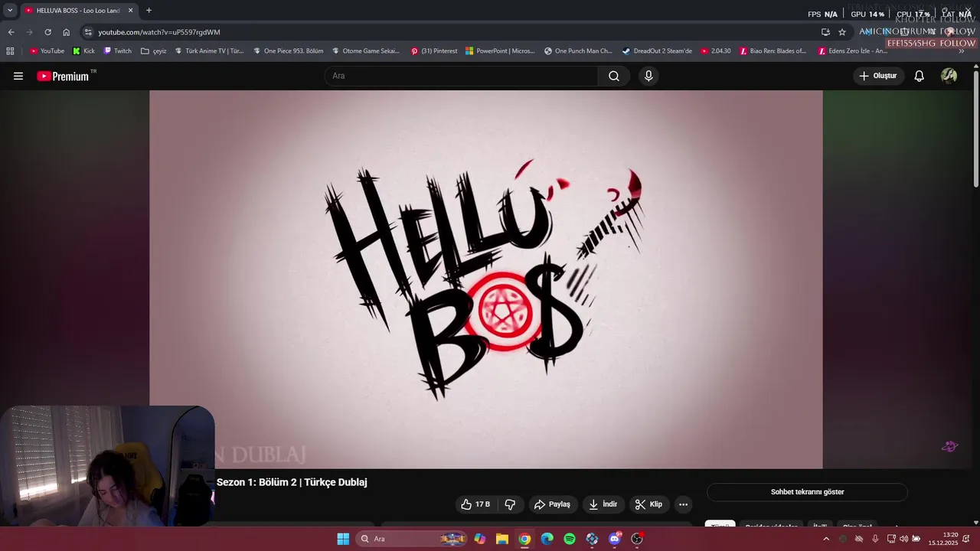Open the Biao Ren: Blades bookmark
This screenshot has height=551, width=980.
[x=772, y=51]
